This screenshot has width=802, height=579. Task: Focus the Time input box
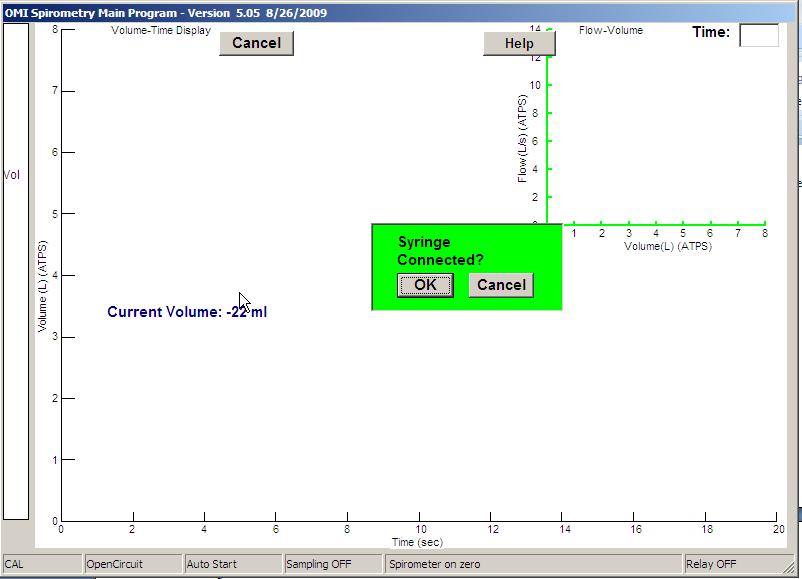point(758,34)
